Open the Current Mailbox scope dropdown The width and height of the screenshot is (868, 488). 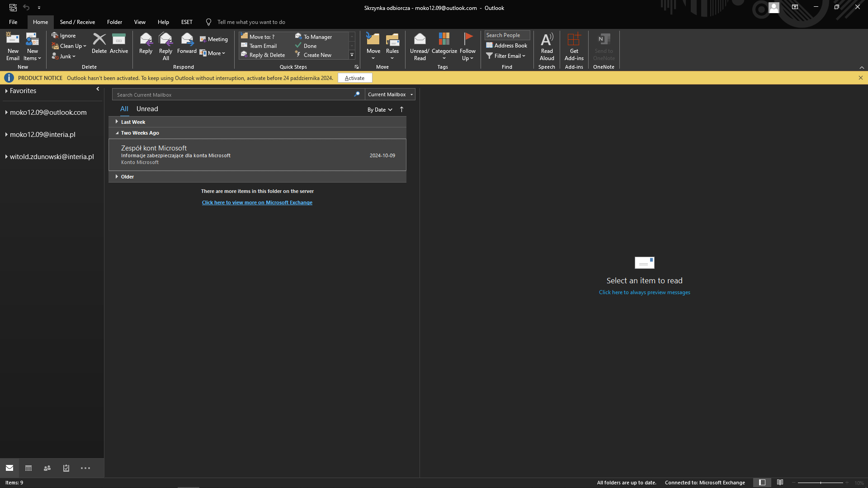point(390,94)
